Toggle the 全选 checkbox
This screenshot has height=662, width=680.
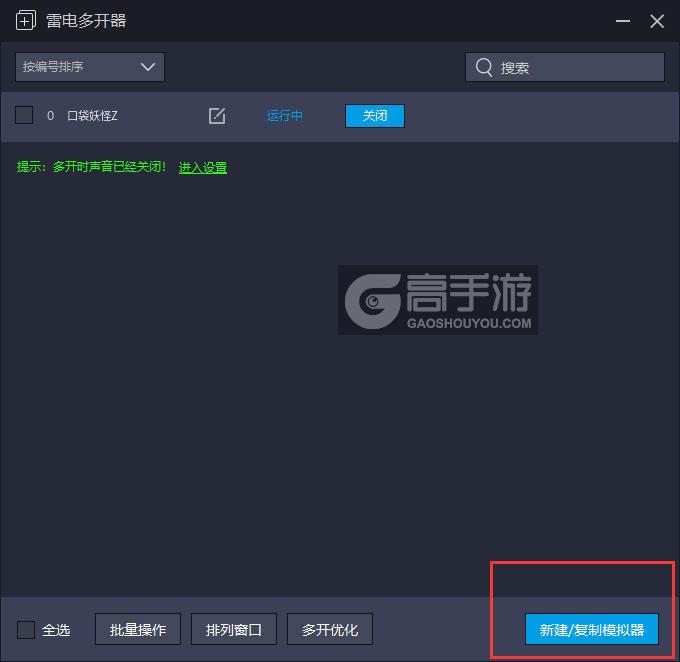26,629
